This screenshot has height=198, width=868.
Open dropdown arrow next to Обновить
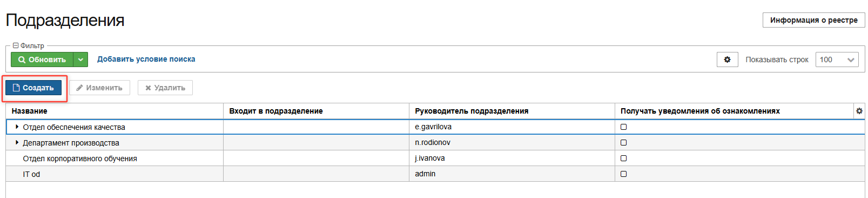point(80,60)
